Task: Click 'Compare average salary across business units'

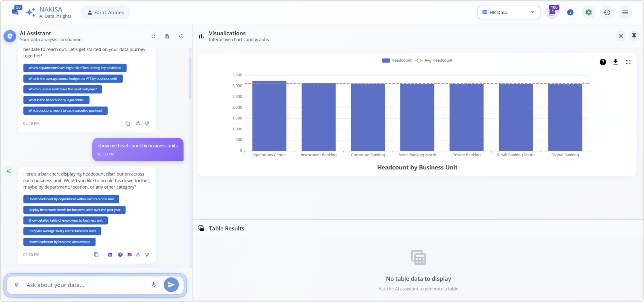Action: click(x=62, y=231)
